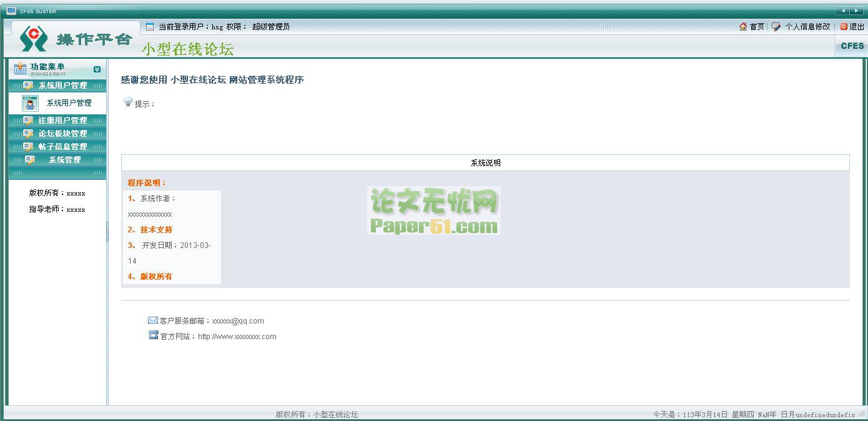This screenshot has width=868, height=421.
Task: Click the 小型在线论坛 green title
Action: point(188,49)
